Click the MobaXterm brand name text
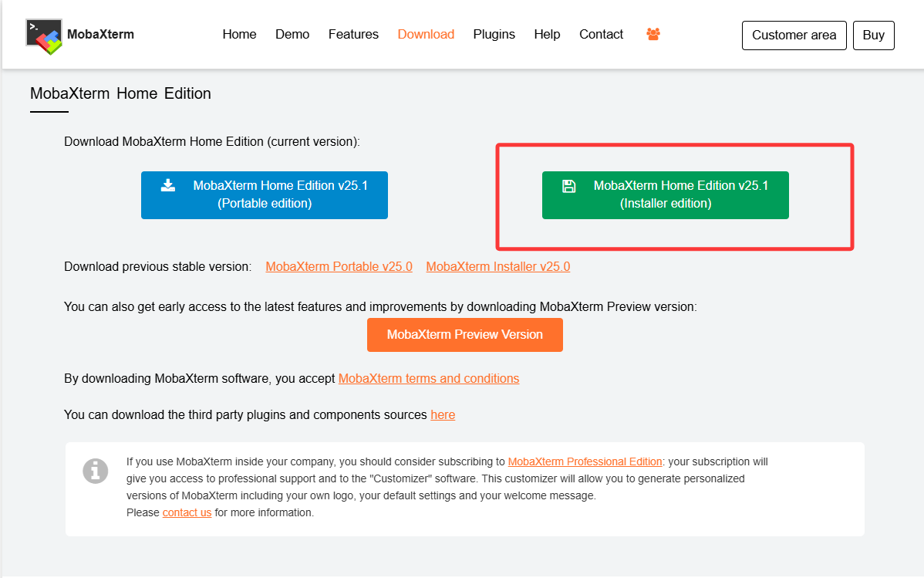Screen dimensions: 924x578 (x=101, y=34)
